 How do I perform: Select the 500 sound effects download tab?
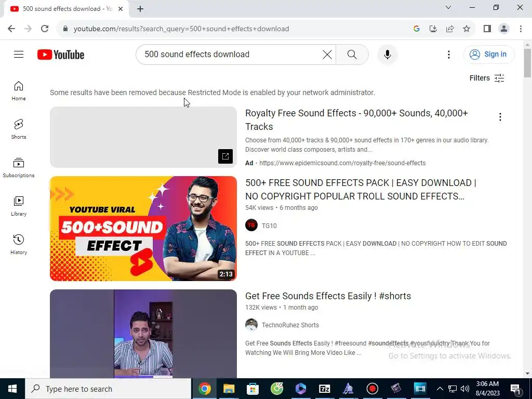tap(67, 9)
